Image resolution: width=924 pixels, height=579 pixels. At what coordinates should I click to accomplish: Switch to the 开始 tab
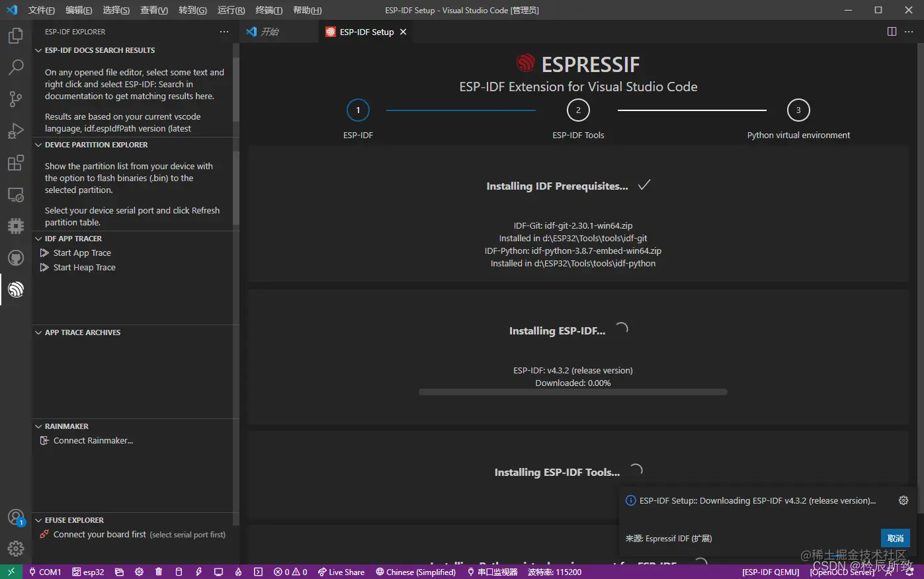point(269,32)
